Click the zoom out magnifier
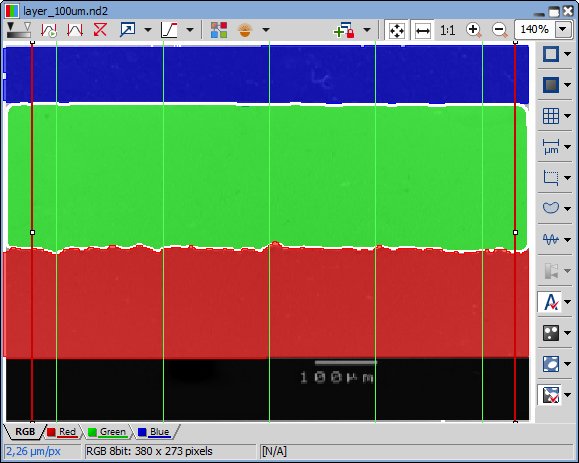 point(500,30)
